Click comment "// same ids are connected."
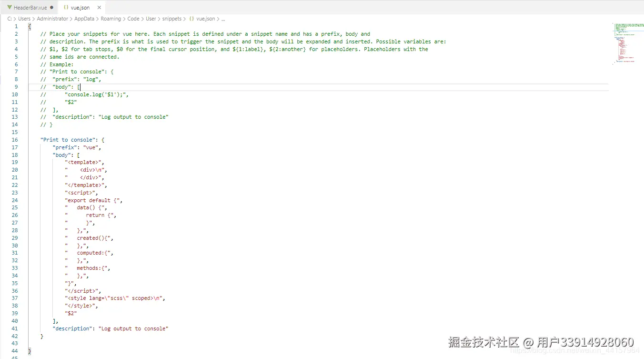The width and height of the screenshot is (644, 359). (80, 57)
